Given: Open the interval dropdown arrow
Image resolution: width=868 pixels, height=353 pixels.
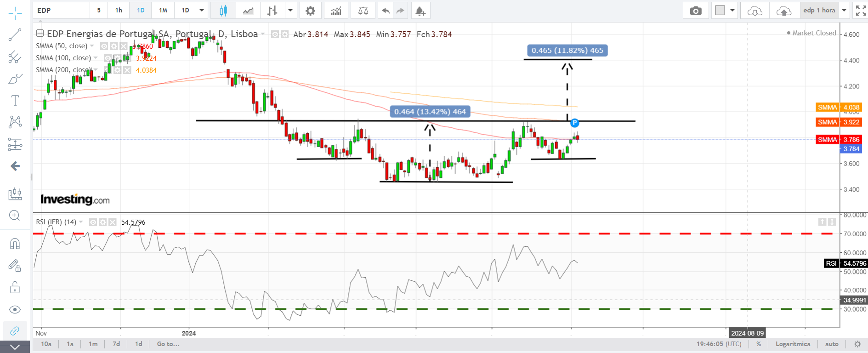Looking at the screenshot, I should pos(202,10).
